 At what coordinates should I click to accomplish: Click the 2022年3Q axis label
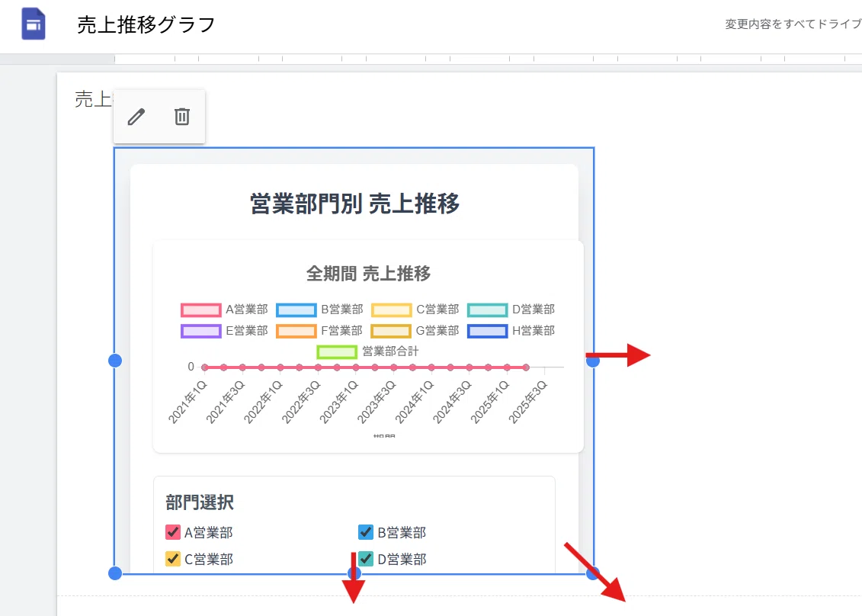(301, 402)
